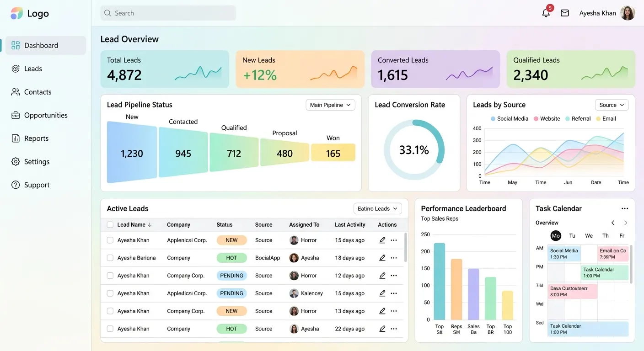Screen dimensions: 644x351
Task: Open the Source dropdown in Leads by Source
Action: click(612, 105)
